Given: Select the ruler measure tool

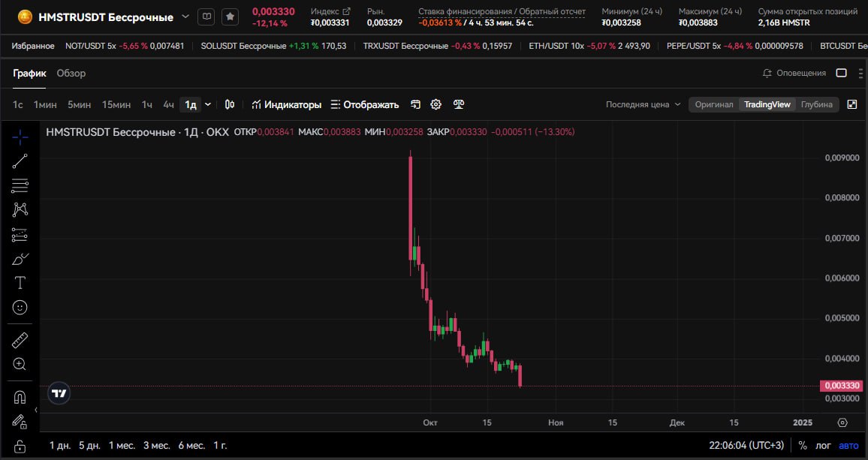Looking at the screenshot, I should coord(20,340).
